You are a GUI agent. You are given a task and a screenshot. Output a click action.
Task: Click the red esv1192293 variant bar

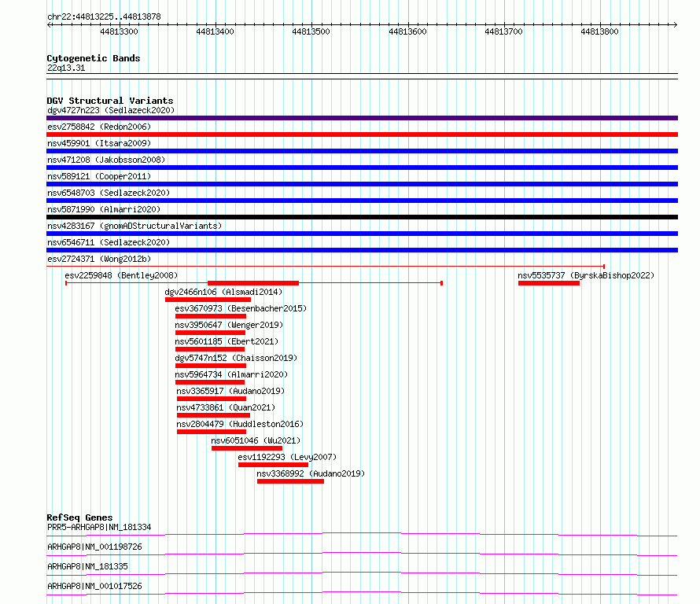pyautogui.click(x=273, y=465)
